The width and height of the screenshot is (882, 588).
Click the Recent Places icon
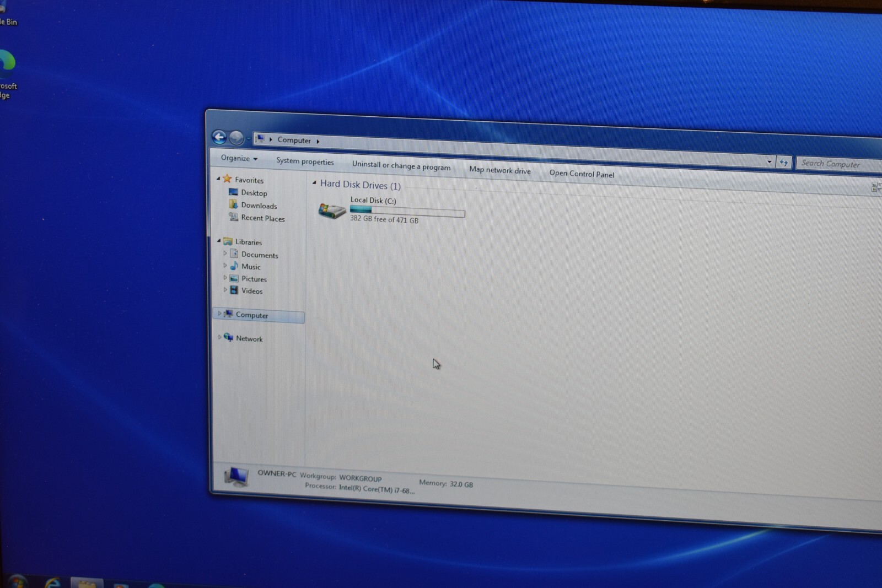pos(234,217)
